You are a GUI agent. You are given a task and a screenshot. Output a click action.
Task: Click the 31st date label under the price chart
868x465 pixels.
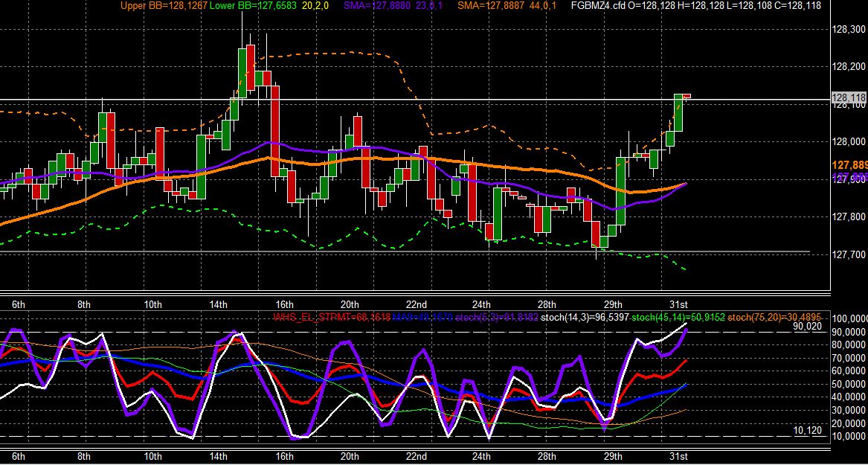pyautogui.click(x=678, y=304)
